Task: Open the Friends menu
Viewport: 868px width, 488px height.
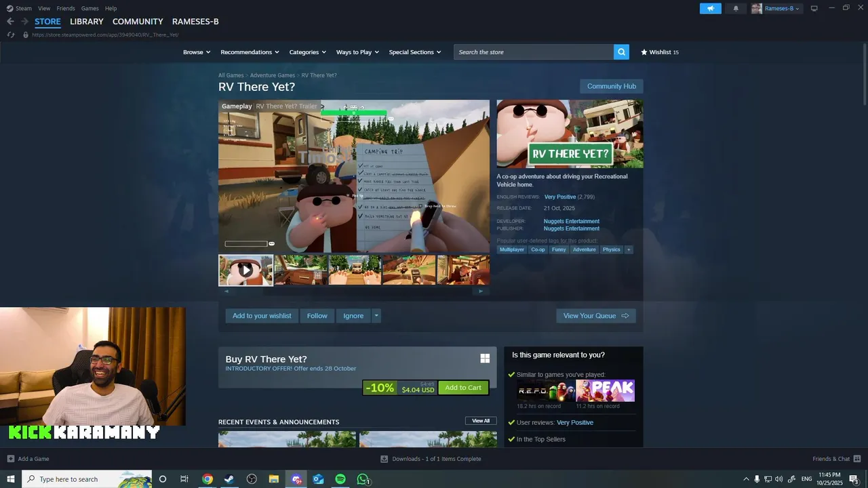Action: pos(66,8)
